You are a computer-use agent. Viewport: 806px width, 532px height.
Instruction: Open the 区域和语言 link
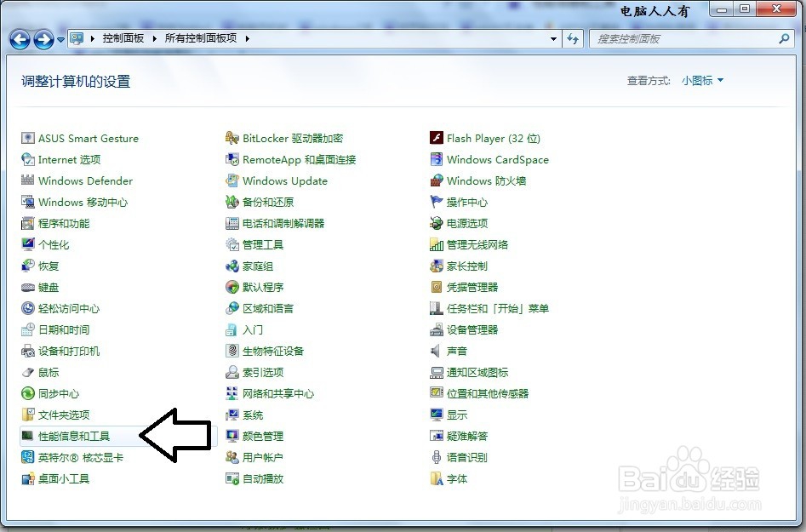(x=268, y=308)
